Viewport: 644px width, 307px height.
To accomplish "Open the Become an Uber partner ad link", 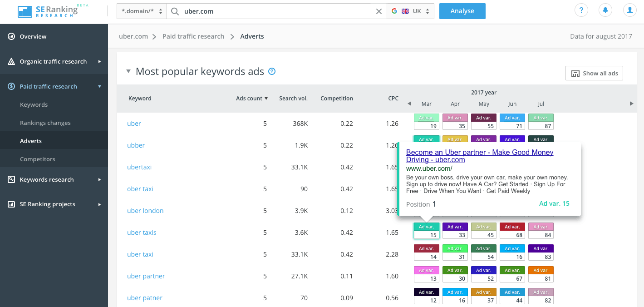I will point(479,156).
